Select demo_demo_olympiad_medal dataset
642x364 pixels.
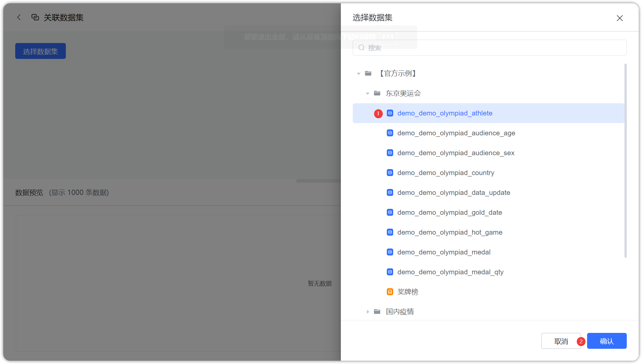[x=488, y=252]
